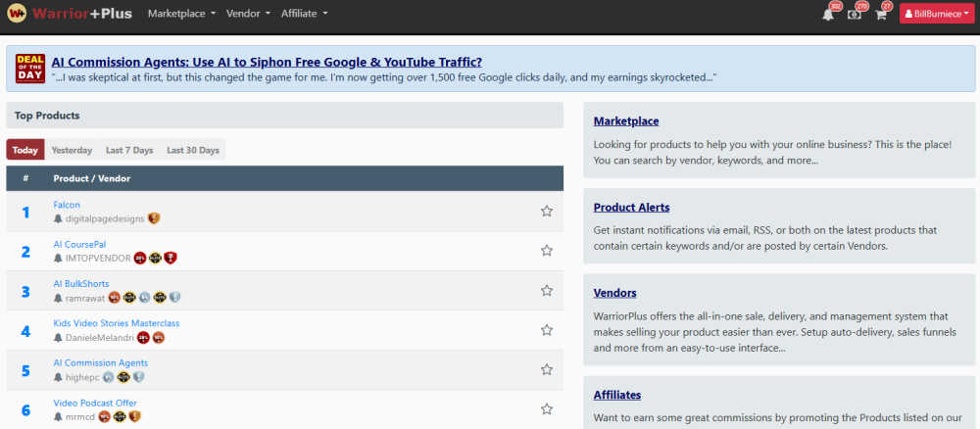Open the Deal of the Day headline link

(x=267, y=62)
